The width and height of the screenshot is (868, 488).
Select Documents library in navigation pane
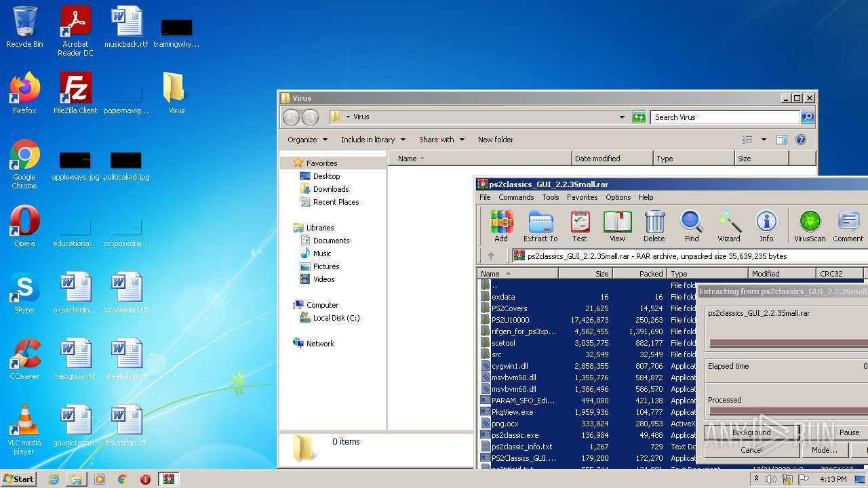point(331,241)
